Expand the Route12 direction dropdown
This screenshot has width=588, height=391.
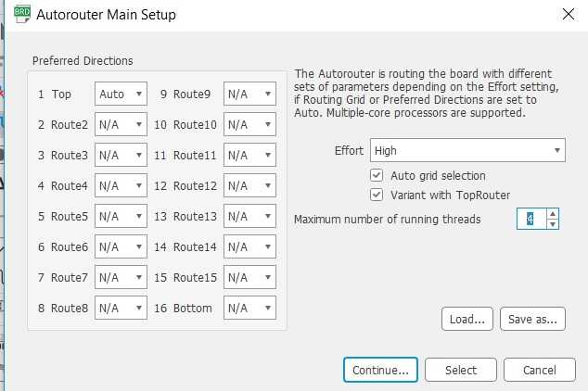coord(249,186)
